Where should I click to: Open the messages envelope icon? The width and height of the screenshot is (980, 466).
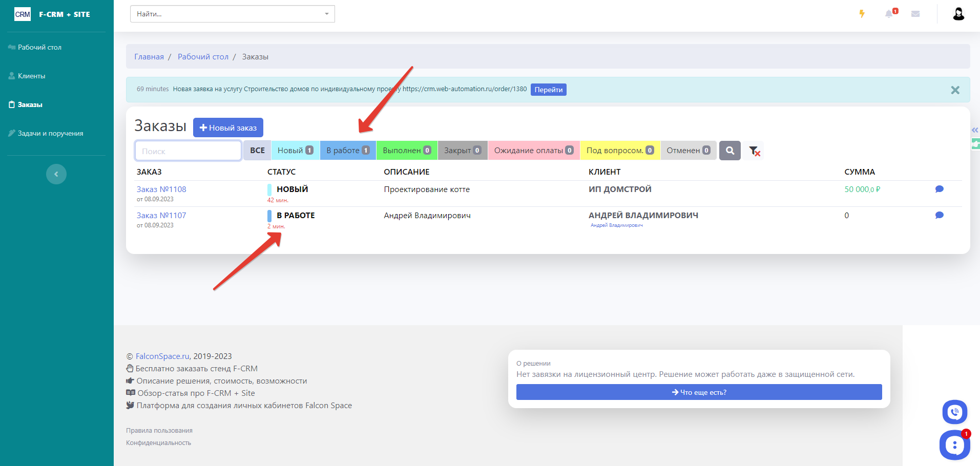(915, 14)
